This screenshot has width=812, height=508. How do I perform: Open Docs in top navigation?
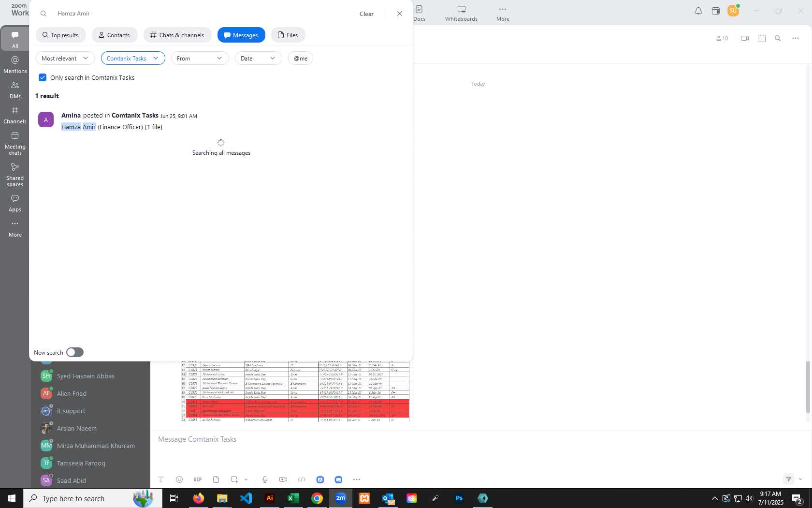[419, 14]
